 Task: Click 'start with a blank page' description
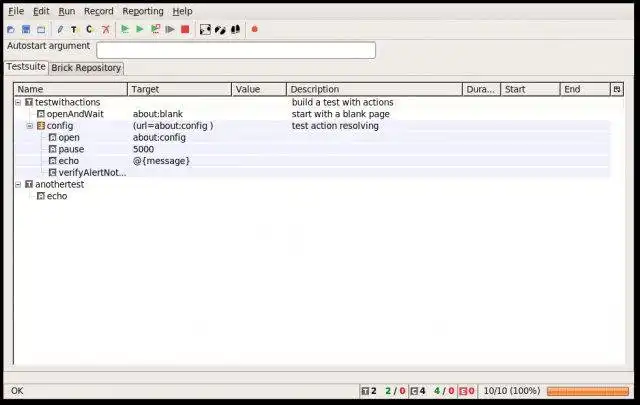tap(340, 114)
